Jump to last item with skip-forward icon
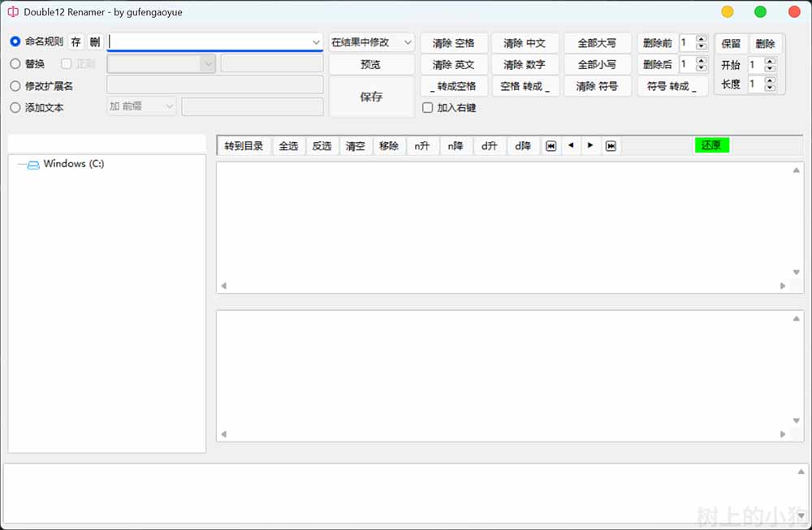The width and height of the screenshot is (812, 530). click(x=611, y=146)
